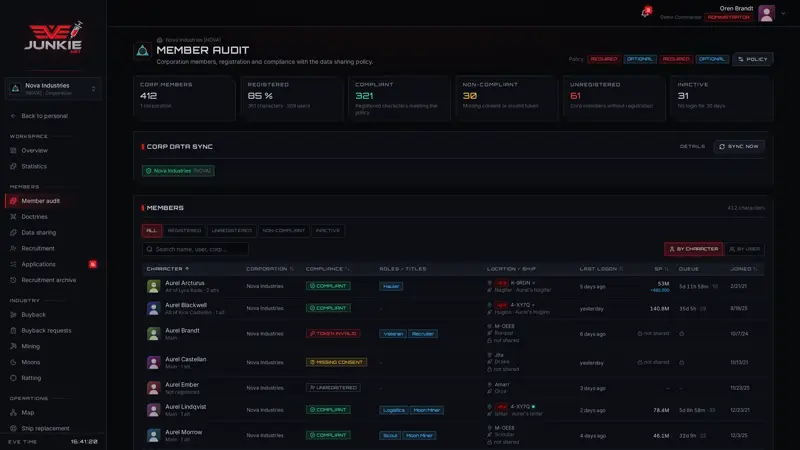Click the first Required policy badge
The width and height of the screenshot is (800, 450).
point(604,59)
